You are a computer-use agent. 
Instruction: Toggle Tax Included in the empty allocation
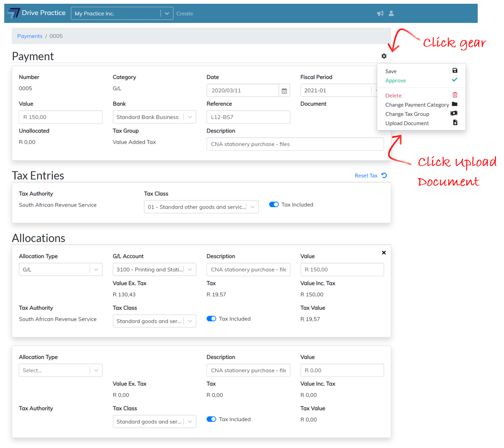211,419
